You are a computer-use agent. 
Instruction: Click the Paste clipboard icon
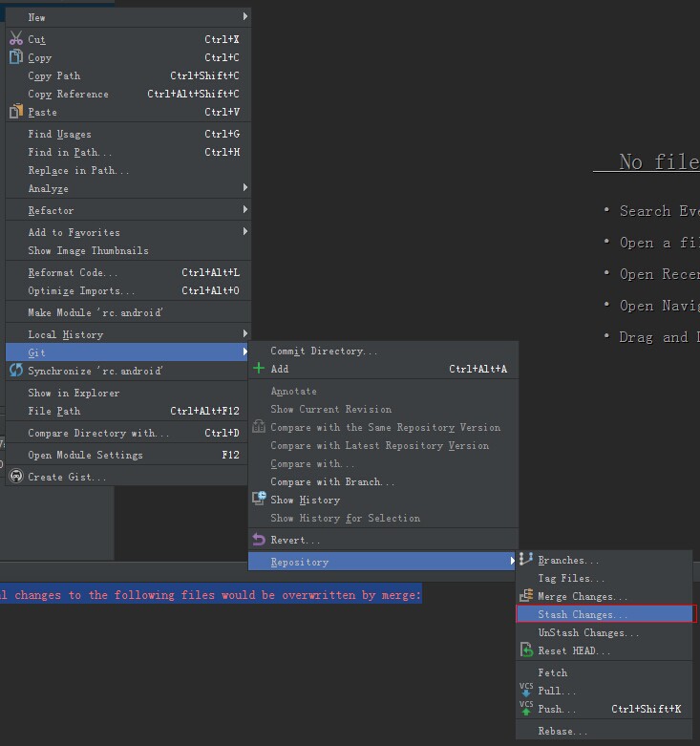pyautogui.click(x=15, y=112)
